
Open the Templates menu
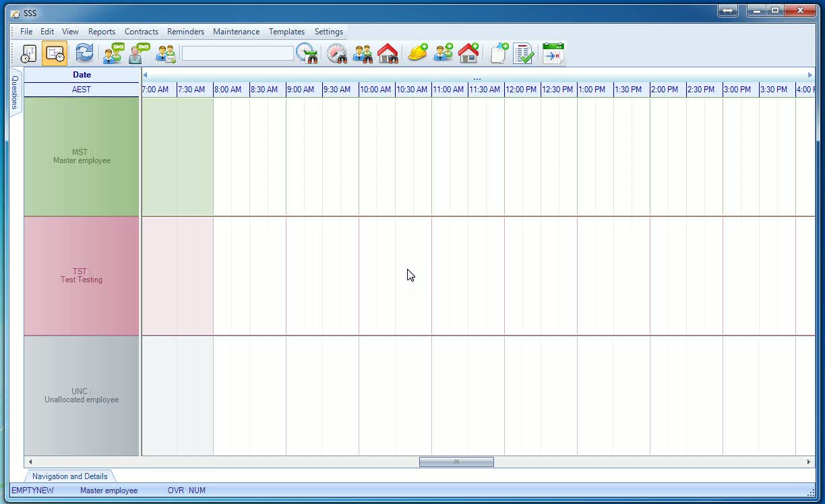click(287, 32)
